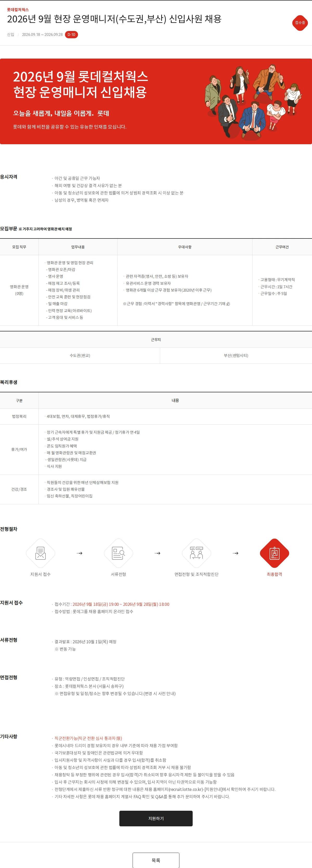Click the 야간 및 공휴일 근무 가능자 line
The width and height of the screenshot is (312, 868).
[x=77, y=178]
